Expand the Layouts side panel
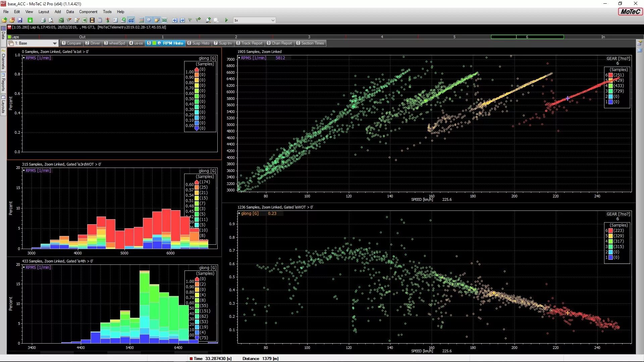Viewport: 644px width, 362px height. [3, 105]
